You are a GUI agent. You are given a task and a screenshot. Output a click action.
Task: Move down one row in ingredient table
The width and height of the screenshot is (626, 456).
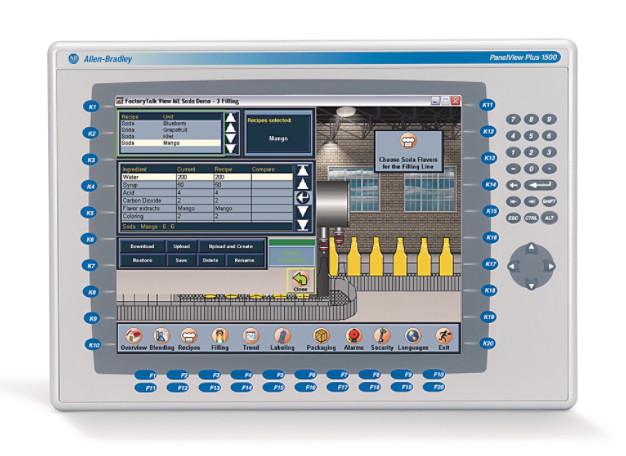303,211
